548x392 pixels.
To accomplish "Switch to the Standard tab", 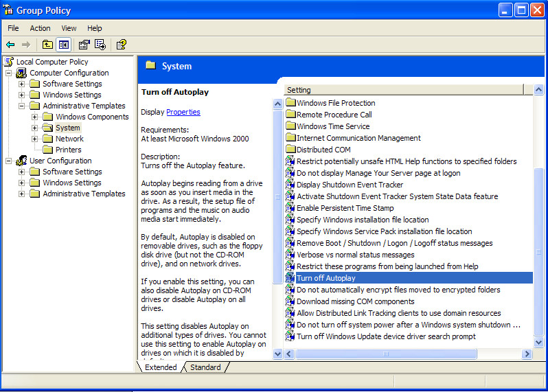I will point(205,367).
